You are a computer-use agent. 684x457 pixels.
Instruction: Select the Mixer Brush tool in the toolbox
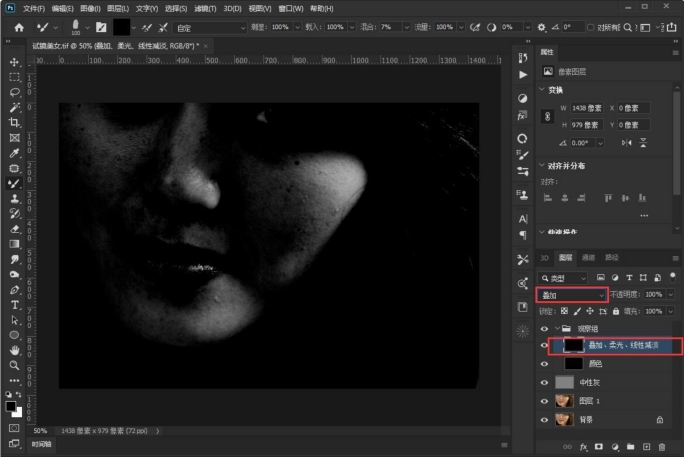(14, 184)
